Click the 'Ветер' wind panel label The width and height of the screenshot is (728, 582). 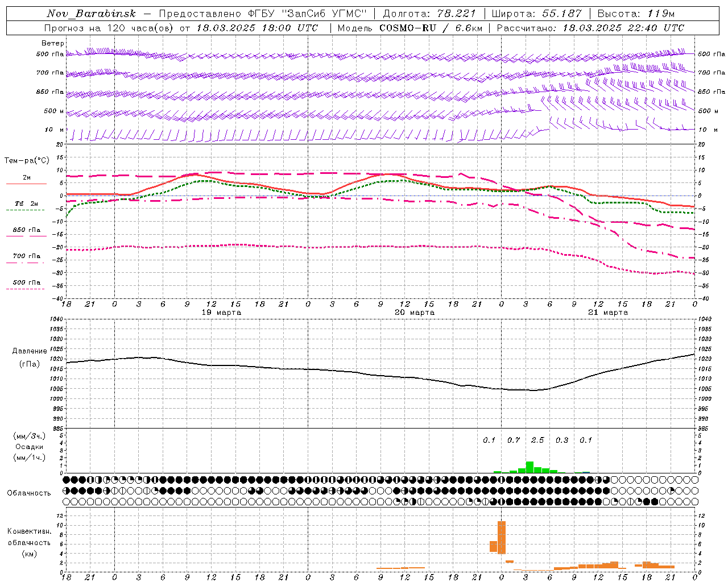53,43
